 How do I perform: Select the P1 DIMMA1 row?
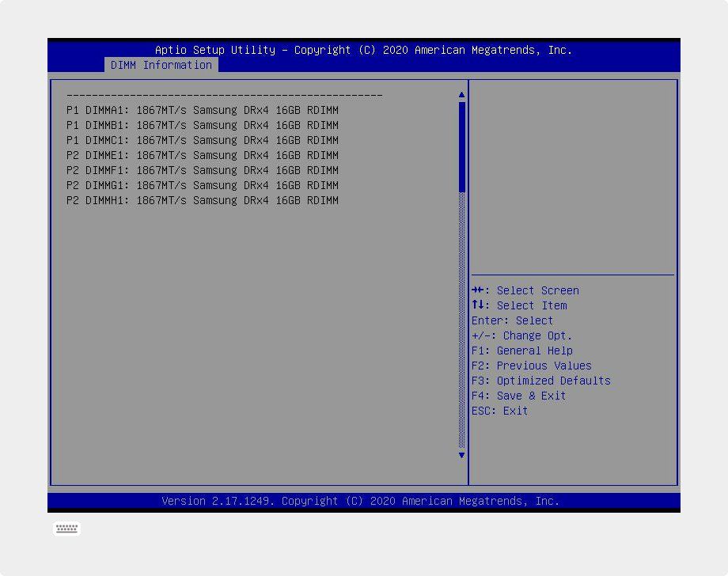coord(203,111)
